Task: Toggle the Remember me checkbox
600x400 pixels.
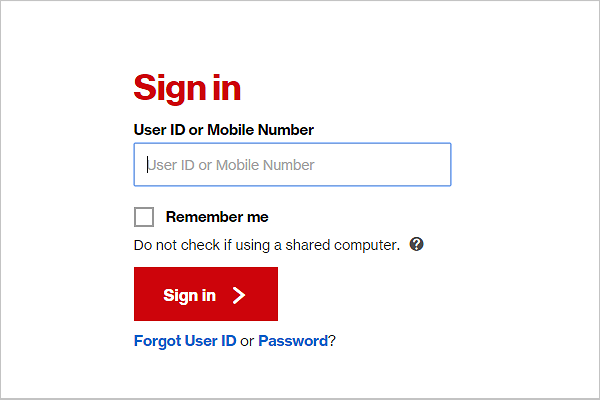Action: pos(144,217)
